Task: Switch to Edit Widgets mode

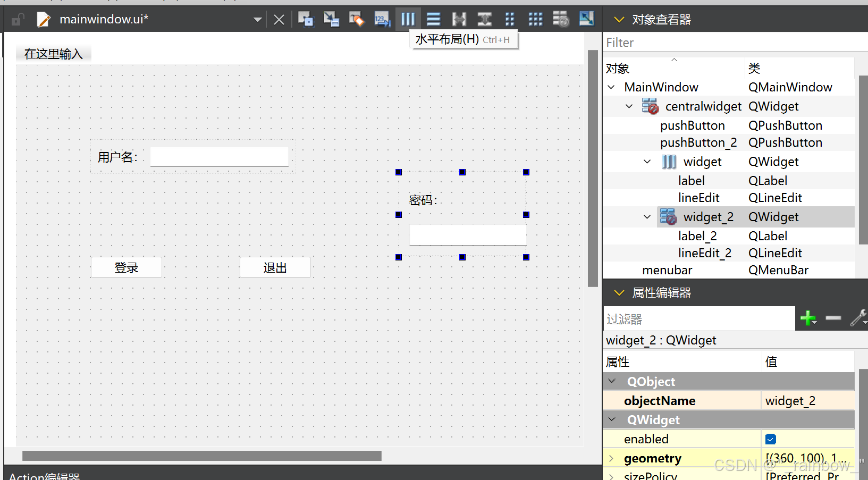Action: click(306, 19)
